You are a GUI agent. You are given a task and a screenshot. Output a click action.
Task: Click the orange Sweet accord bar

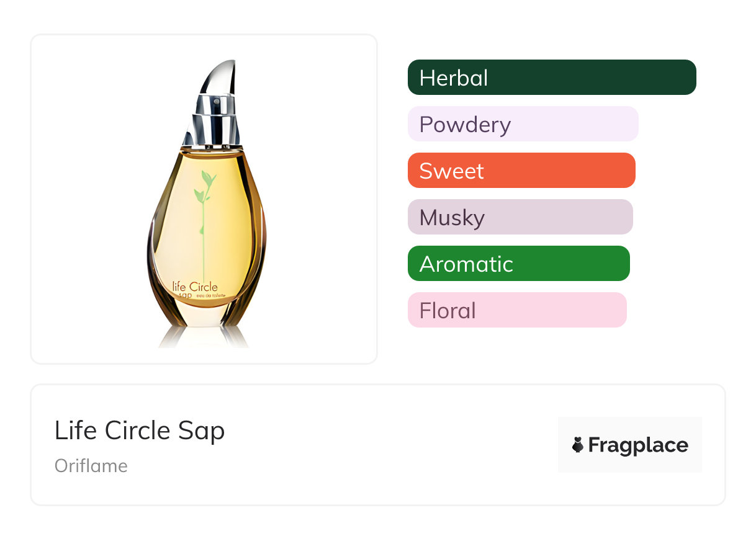[x=521, y=171]
